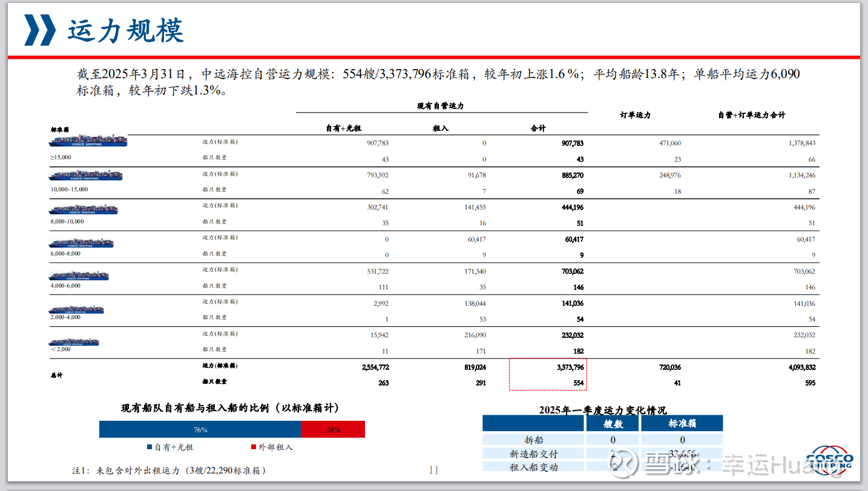Viewport: 868px width, 491px height.
Task: Select the ship image above the <2,000 label
Action: [x=74, y=342]
